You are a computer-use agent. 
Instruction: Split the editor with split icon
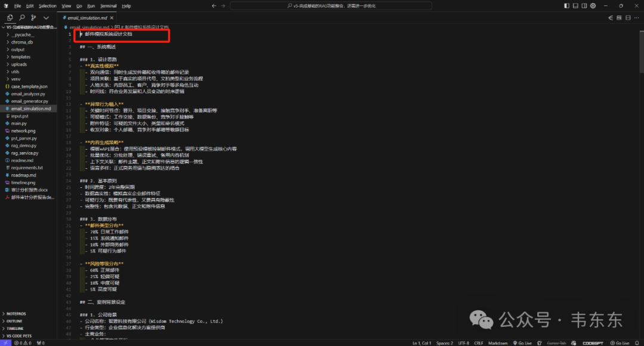pyautogui.click(x=628, y=18)
